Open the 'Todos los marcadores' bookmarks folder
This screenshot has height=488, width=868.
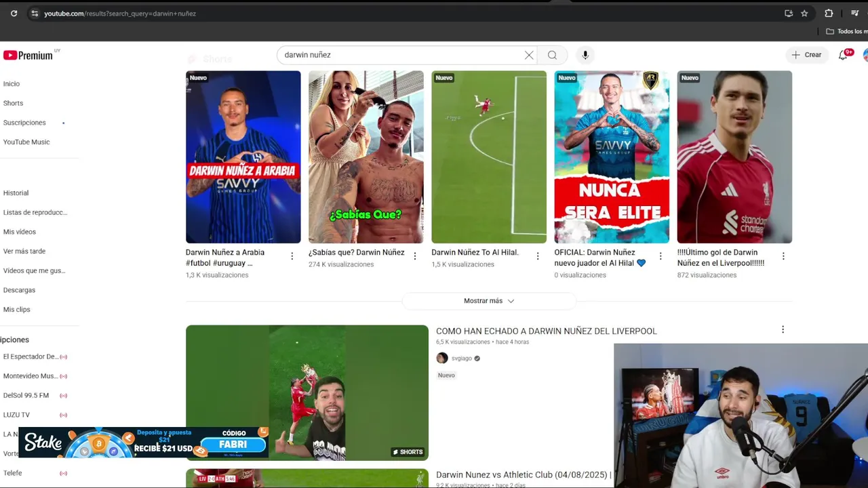[847, 31]
